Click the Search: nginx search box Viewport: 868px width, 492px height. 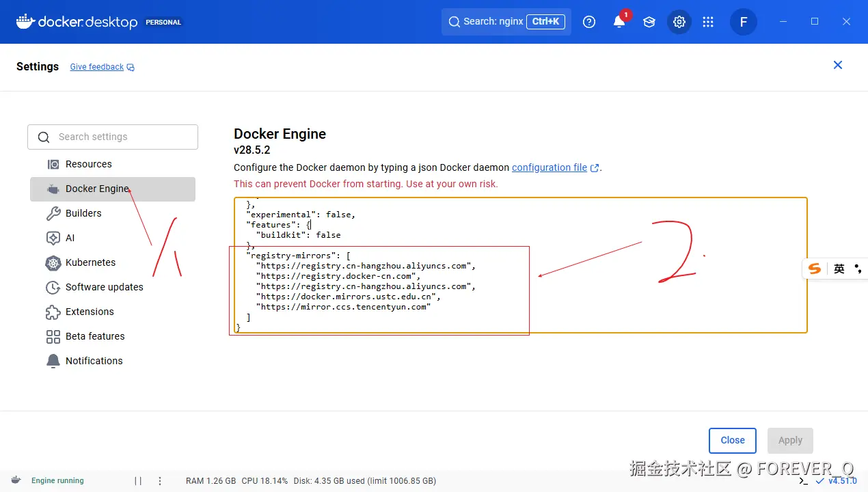(x=506, y=22)
